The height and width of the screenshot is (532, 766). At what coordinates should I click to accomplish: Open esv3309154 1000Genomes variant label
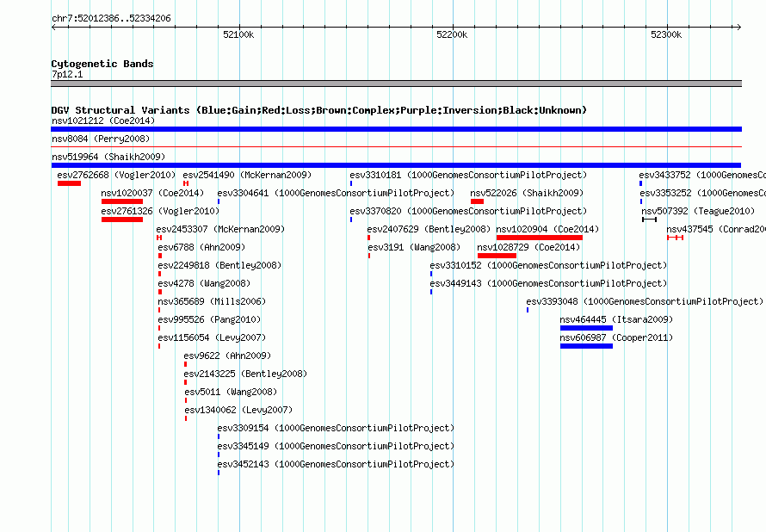pyautogui.click(x=336, y=428)
